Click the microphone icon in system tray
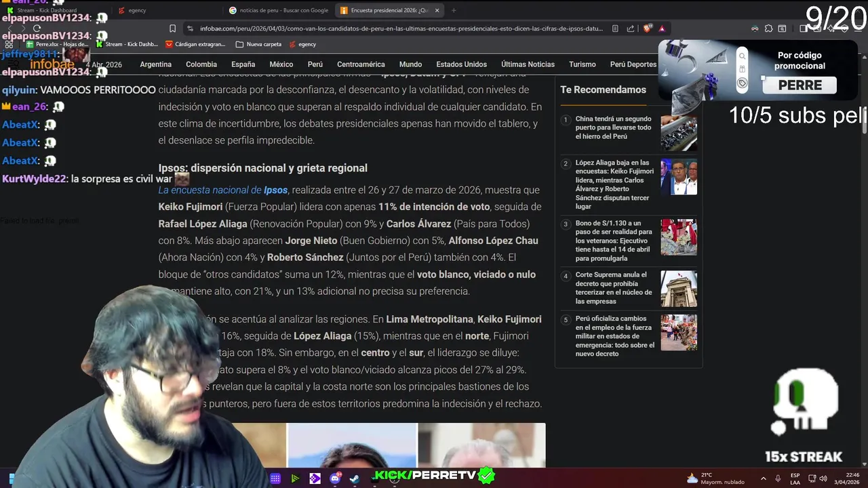This screenshot has height=488, width=868. tap(778, 479)
